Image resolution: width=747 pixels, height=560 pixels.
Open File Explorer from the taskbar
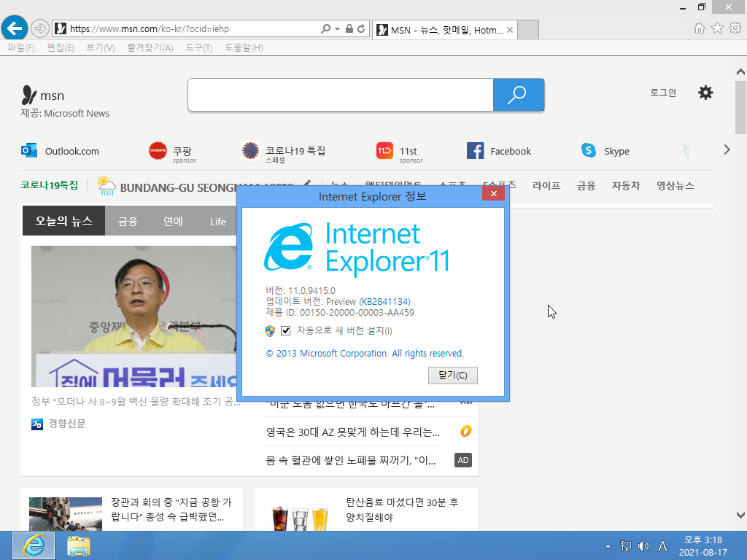79,545
